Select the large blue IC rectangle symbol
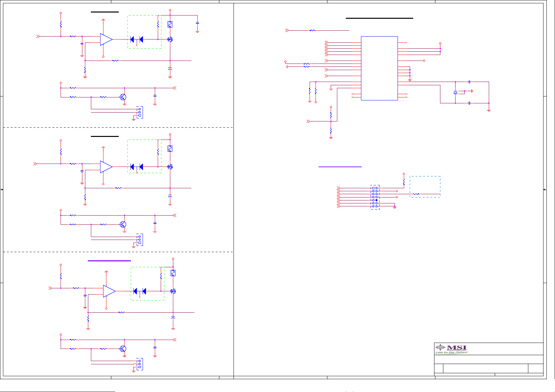 379,68
